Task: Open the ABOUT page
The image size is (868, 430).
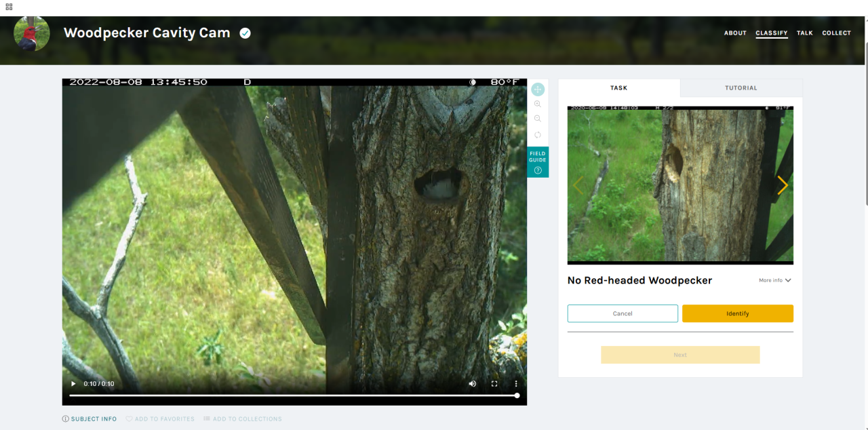Action: coord(735,33)
